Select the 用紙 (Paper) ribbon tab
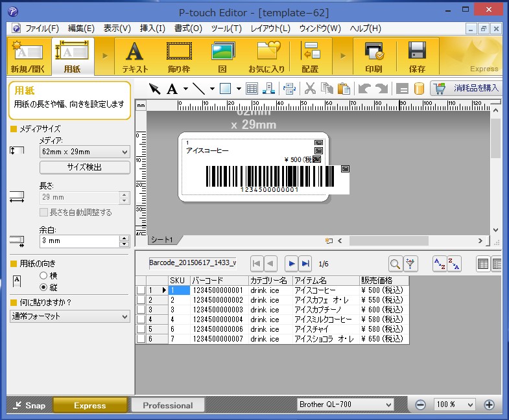509x420 pixels. pyautogui.click(x=73, y=56)
